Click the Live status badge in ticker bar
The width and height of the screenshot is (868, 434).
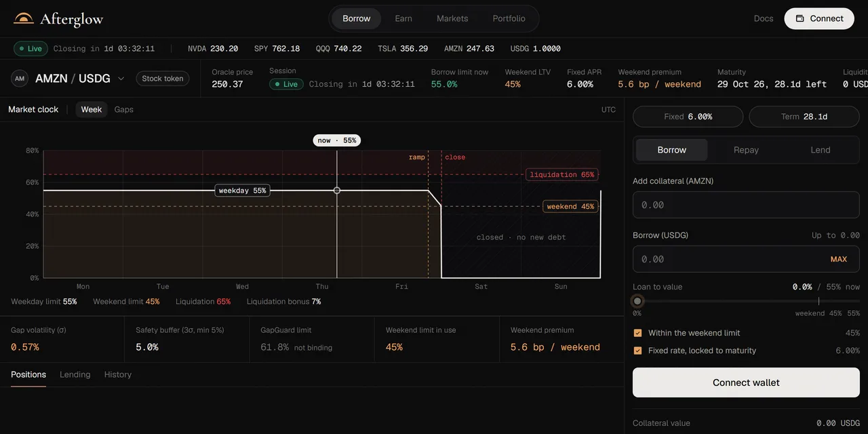31,49
